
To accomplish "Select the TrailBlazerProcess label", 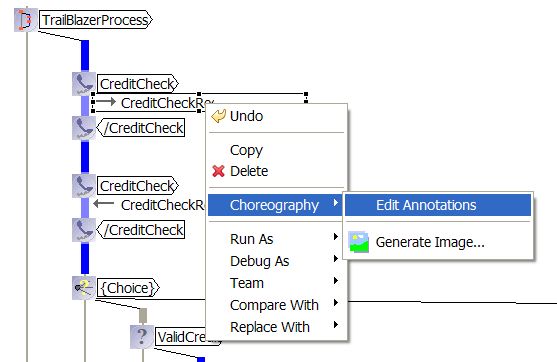I will coord(95,20).
